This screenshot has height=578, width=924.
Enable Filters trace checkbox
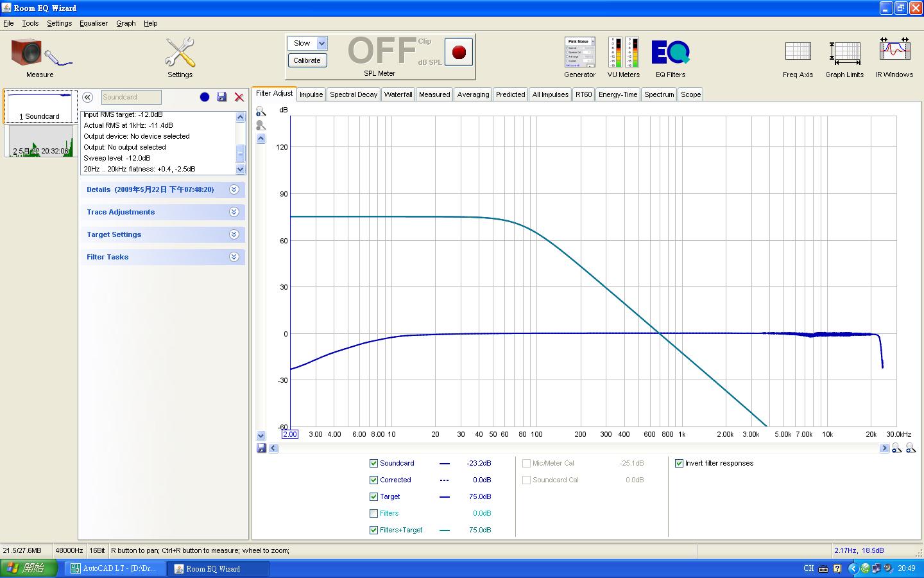click(373, 513)
